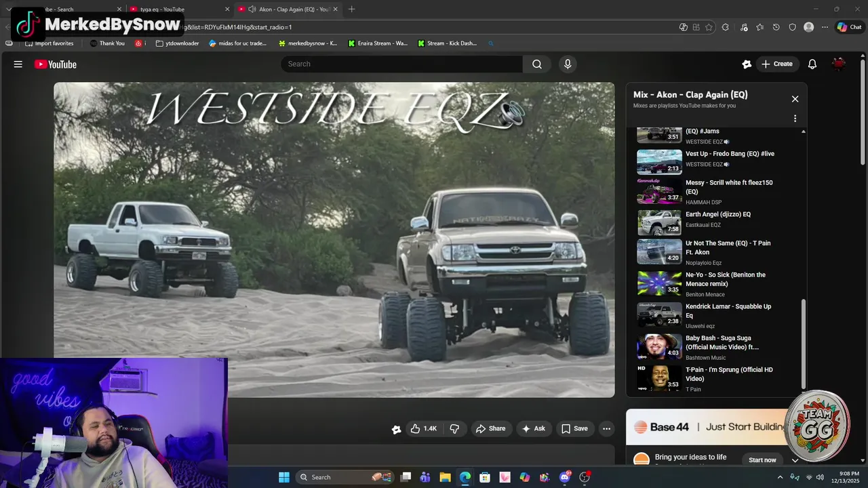The height and width of the screenshot is (488, 868).
Task: Open the YouTube account avatar menu
Action: (839, 64)
